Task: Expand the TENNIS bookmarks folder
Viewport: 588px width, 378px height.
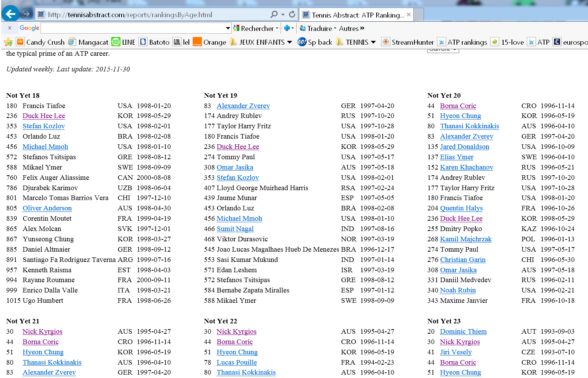Action: [x=356, y=42]
